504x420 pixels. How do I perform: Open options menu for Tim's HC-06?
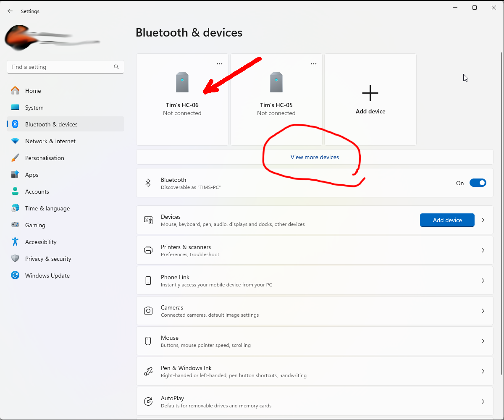(220, 63)
